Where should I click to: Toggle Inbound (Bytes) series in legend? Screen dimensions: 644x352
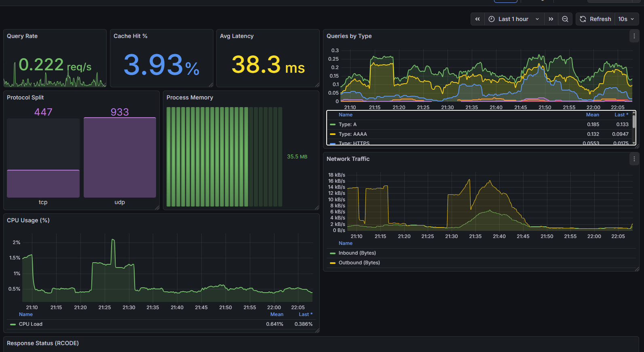(x=357, y=253)
